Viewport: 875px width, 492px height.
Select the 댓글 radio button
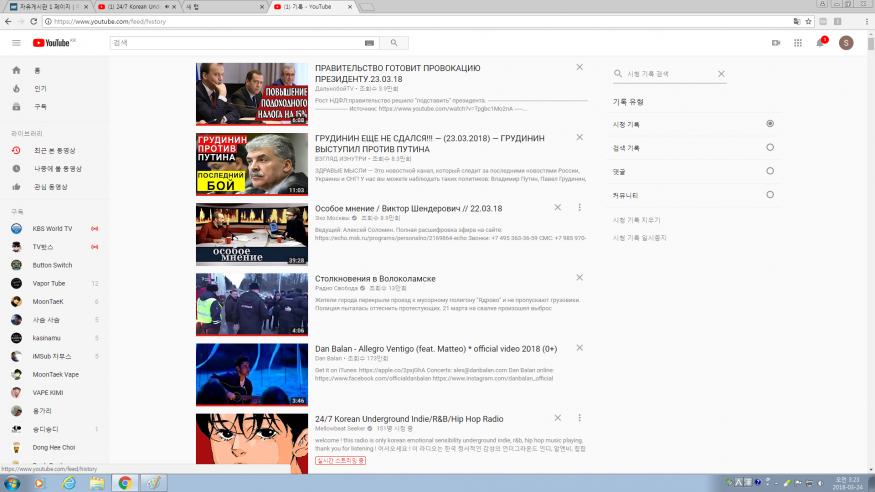click(x=769, y=171)
